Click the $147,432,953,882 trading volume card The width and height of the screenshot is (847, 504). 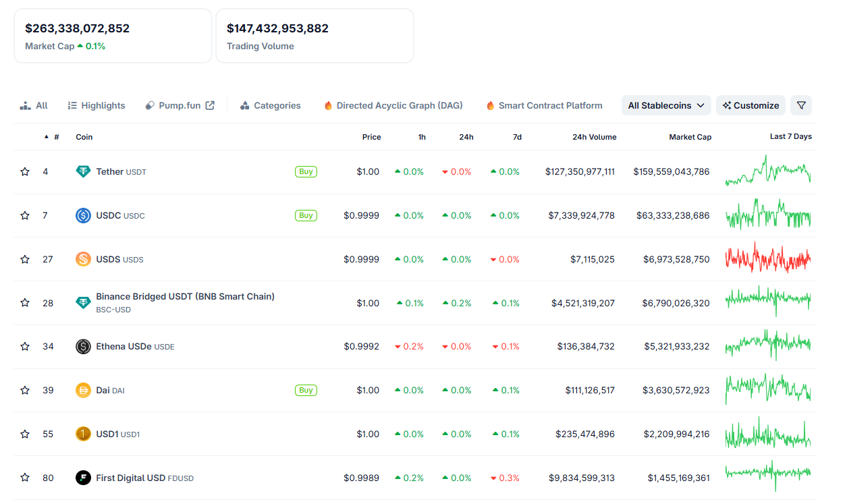315,36
